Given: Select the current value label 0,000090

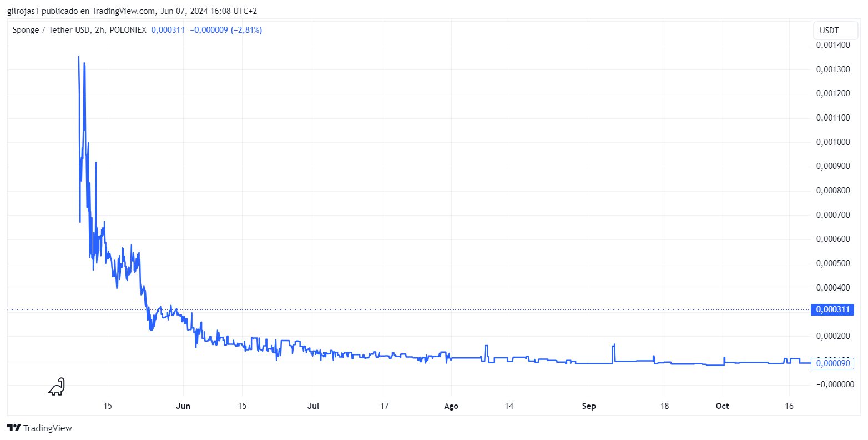Looking at the screenshot, I should point(832,363).
